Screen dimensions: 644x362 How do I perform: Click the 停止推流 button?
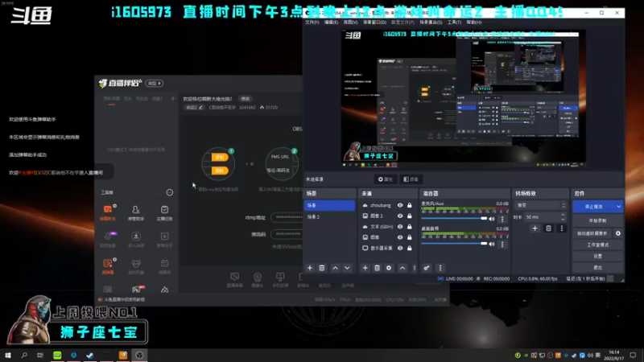click(x=593, y=207)
